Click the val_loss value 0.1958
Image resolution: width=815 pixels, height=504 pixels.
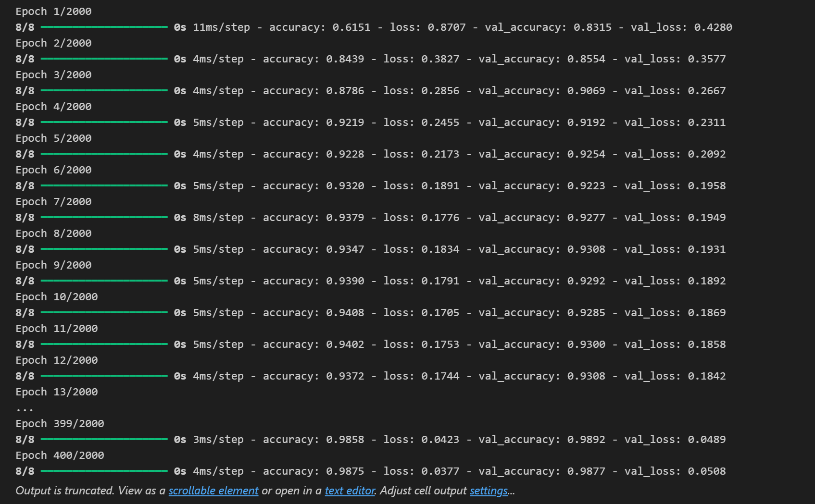(x=707, y=186)
